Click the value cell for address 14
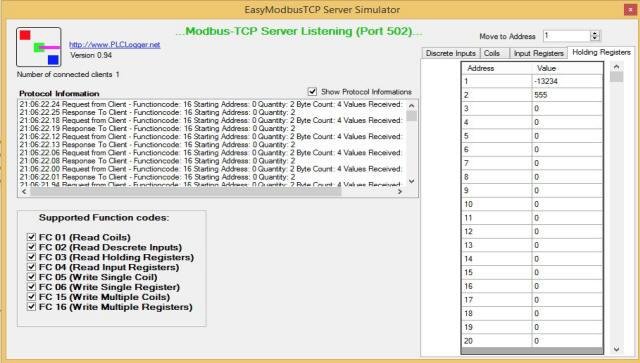The image size is (640, 363). pyautogui.click(x=567, y=259)
